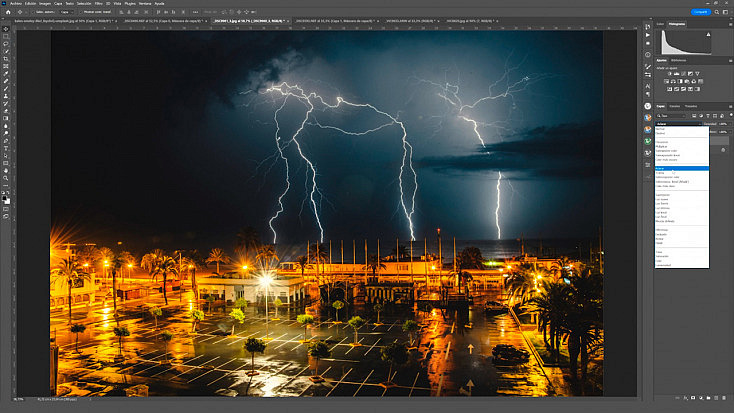This screenshot has width=734, height=413.
Task: Toggle layer filtering switch in Capas panel
Action: coord(731,114)
